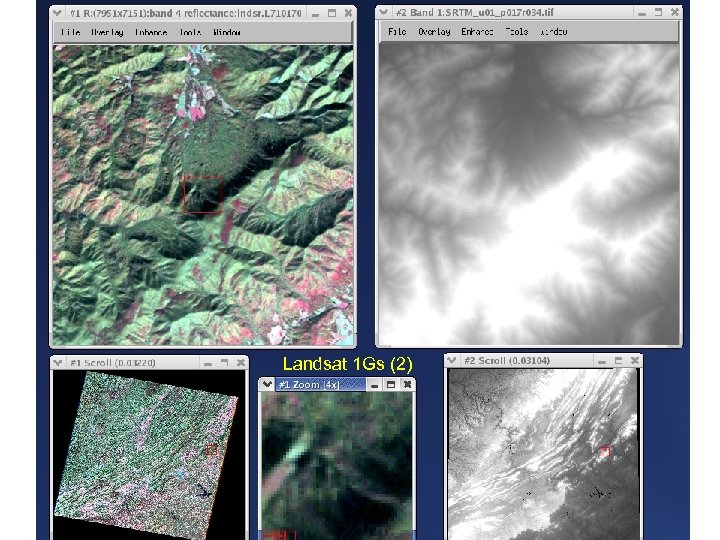The width and height of the screenshot is (720, 540).
Task: Minimize the #1 Scroll window
Action: click(x=208, y=363)
